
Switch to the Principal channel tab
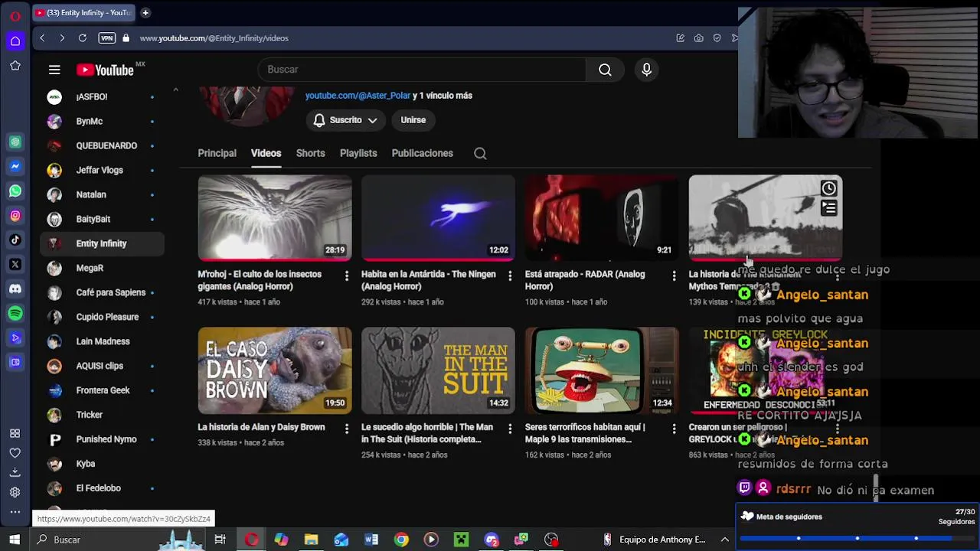[217, 153]
